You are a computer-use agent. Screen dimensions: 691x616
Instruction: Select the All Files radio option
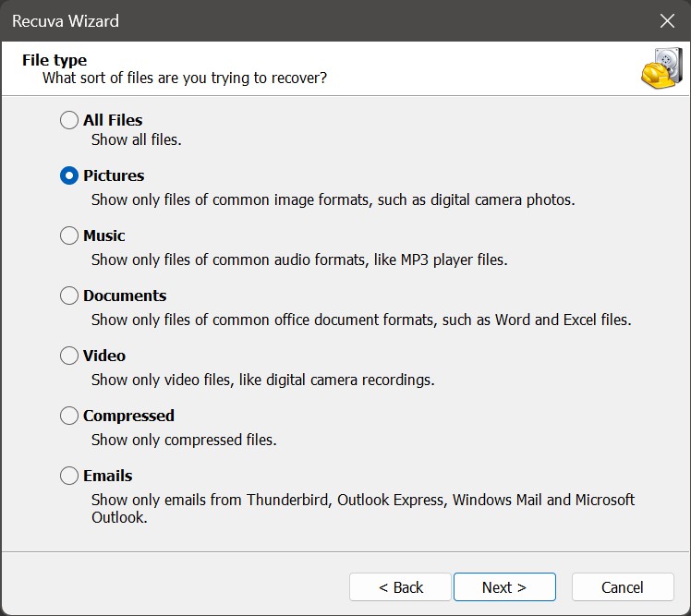coord(69,120)
